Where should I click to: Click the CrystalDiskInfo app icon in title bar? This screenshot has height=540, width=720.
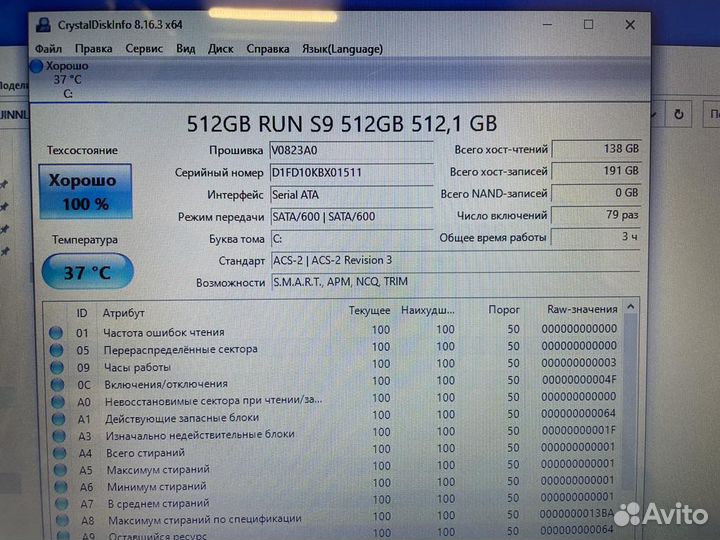coord(44,24)
